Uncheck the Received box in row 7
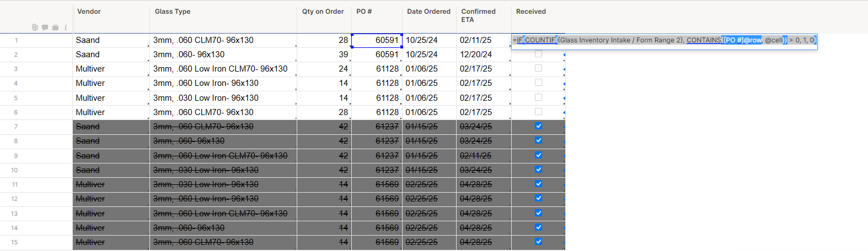The width and height of the screenshot is (868, 251). click(539, 126)
